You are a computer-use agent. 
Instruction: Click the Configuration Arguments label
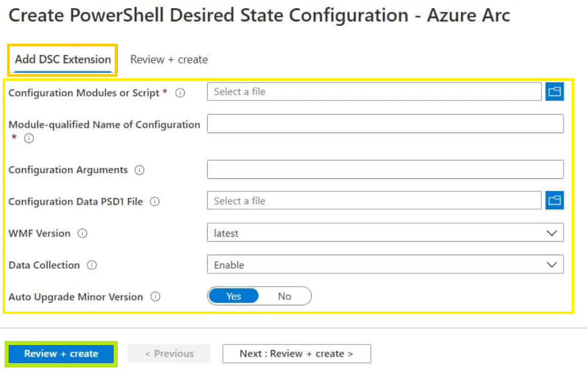(68, 170)
